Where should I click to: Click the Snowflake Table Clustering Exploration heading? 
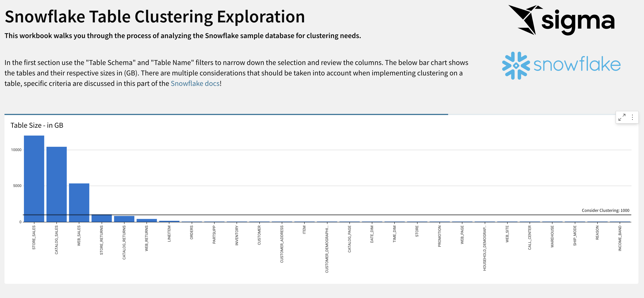tap(155, 17)
